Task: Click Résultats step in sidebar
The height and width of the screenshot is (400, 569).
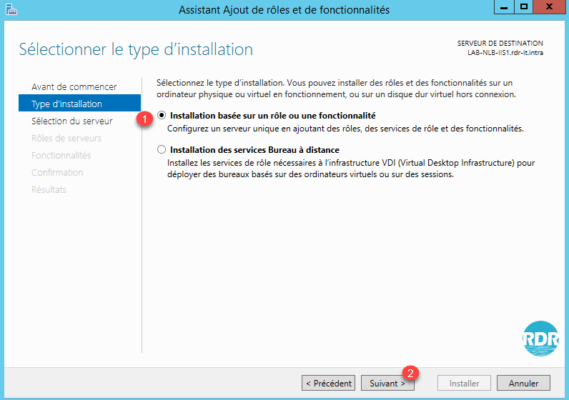Action: tap(49, 189)
